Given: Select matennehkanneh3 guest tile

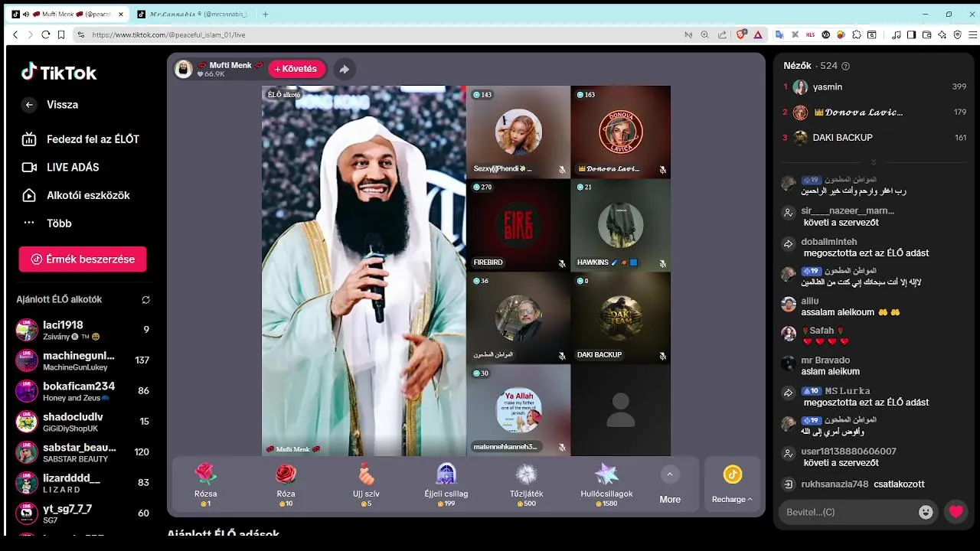Looking at the screenshot, I should [518, 410].
